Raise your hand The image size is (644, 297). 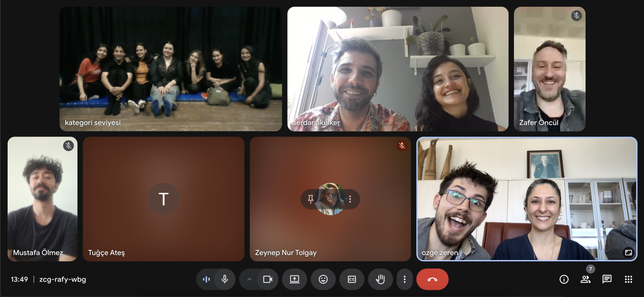pos(380,279)
